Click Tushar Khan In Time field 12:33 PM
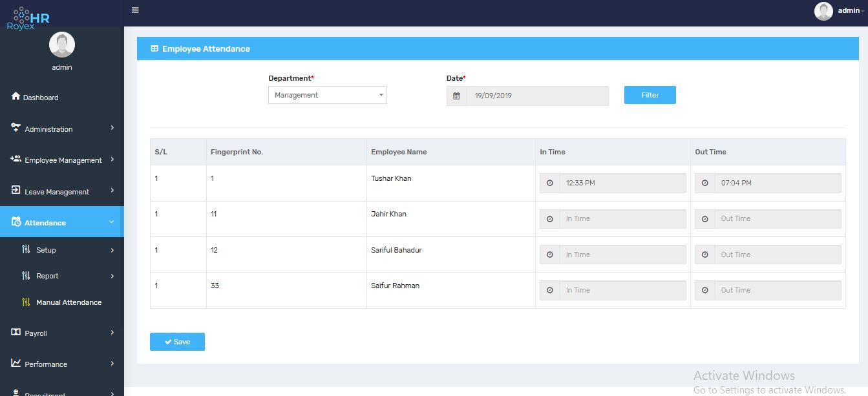 pos(622,183)
